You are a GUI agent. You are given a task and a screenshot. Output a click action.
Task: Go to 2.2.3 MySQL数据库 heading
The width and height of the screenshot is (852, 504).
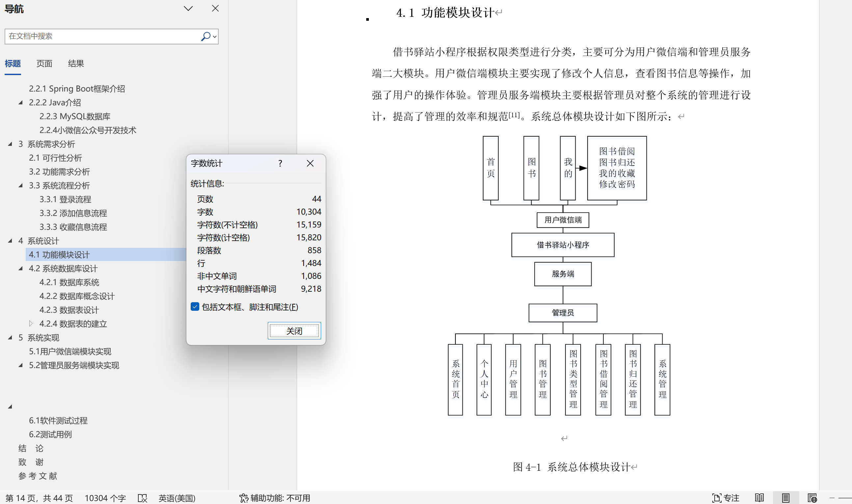[x=75, y=116]
